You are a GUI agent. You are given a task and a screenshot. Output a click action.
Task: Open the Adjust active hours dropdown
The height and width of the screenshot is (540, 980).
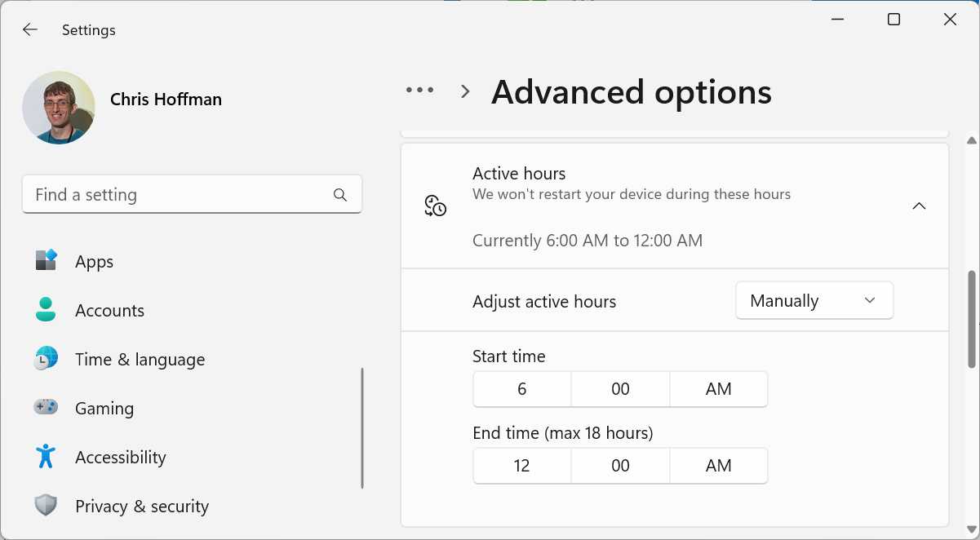coord(814,301)
